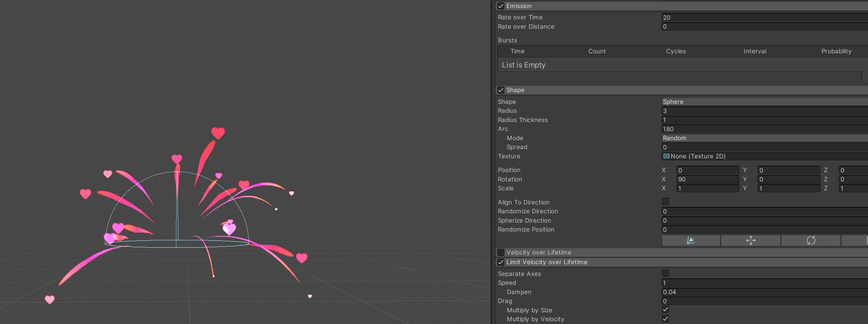The image size is (868, 324).
Task: Enable the Separate Axes checkbox
Action: pos(665,273)
